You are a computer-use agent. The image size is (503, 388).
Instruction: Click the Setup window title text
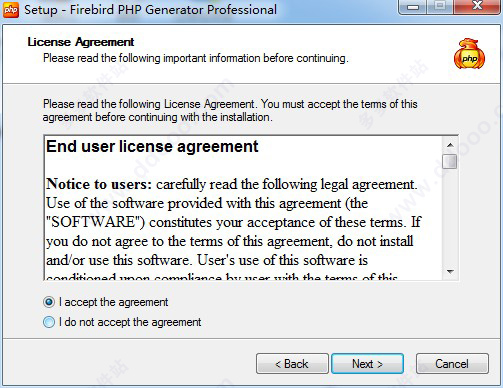point(150,10)
